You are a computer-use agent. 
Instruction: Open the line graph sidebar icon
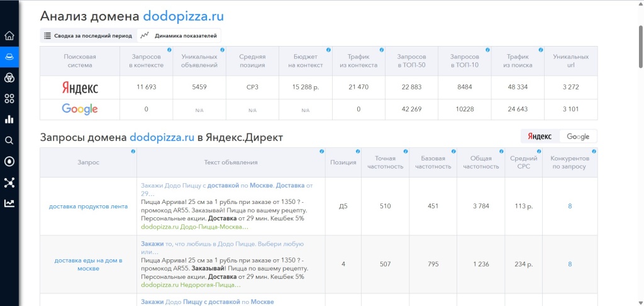click(9, 203)
